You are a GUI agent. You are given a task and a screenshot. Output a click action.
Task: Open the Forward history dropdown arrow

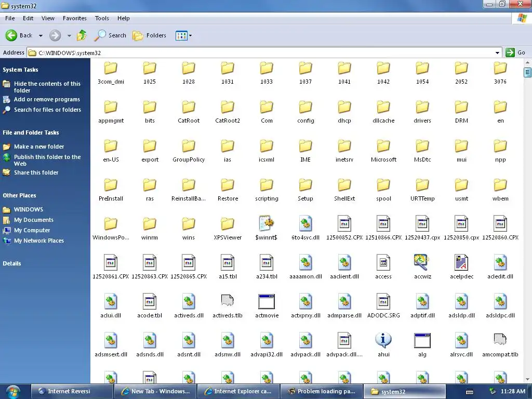tap(69, 35)
